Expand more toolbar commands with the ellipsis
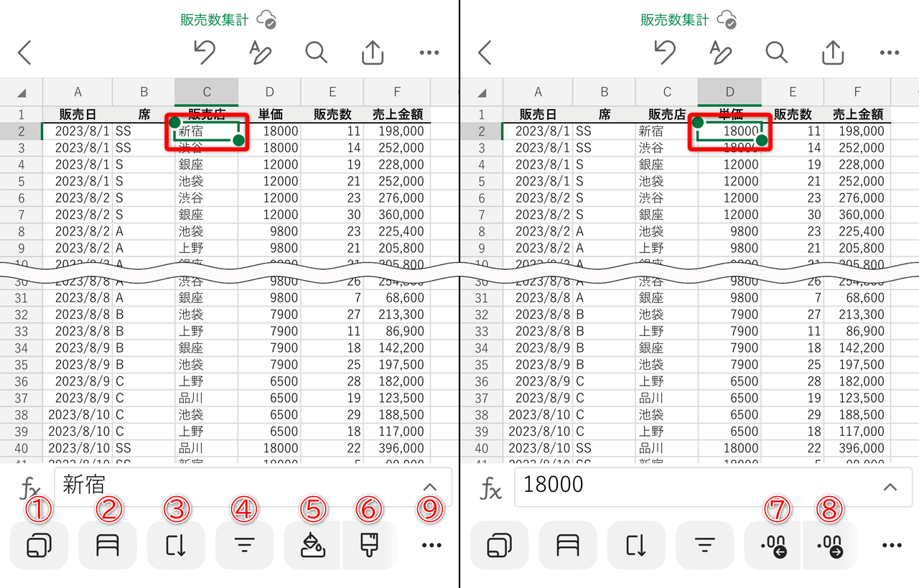 pos(430,544)
